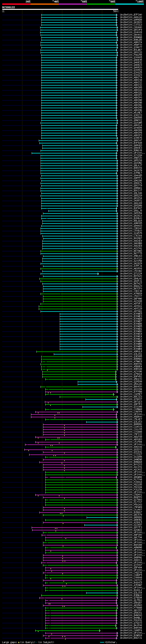Select the UniRef100_B3VWE5 label
Screen dimensions: 146x644
131,314
